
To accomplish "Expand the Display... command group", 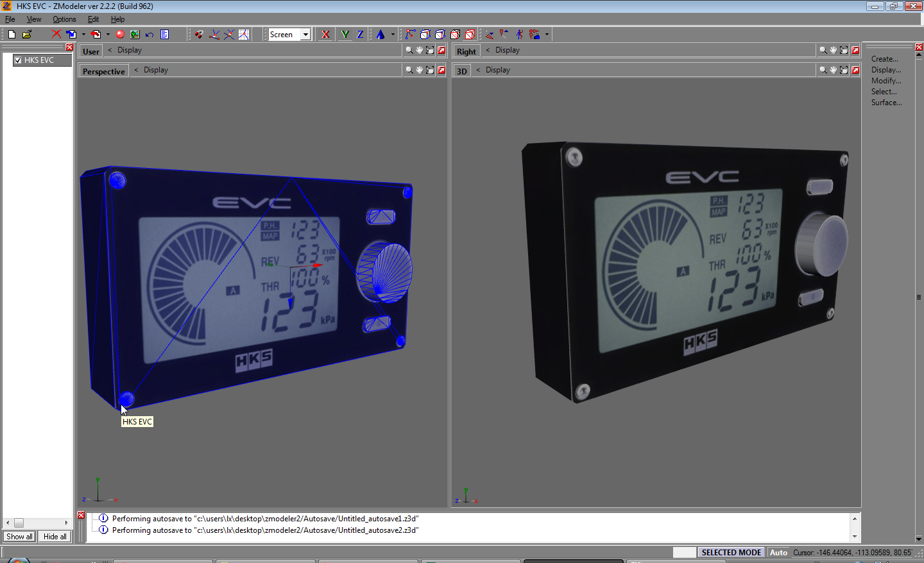I will [886, 70].
